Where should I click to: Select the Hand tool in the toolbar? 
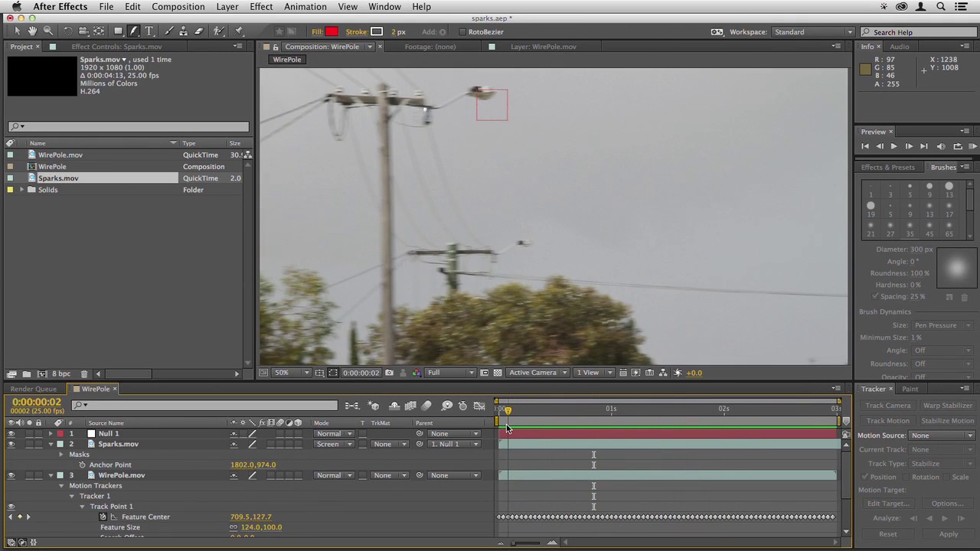point(32,31)
